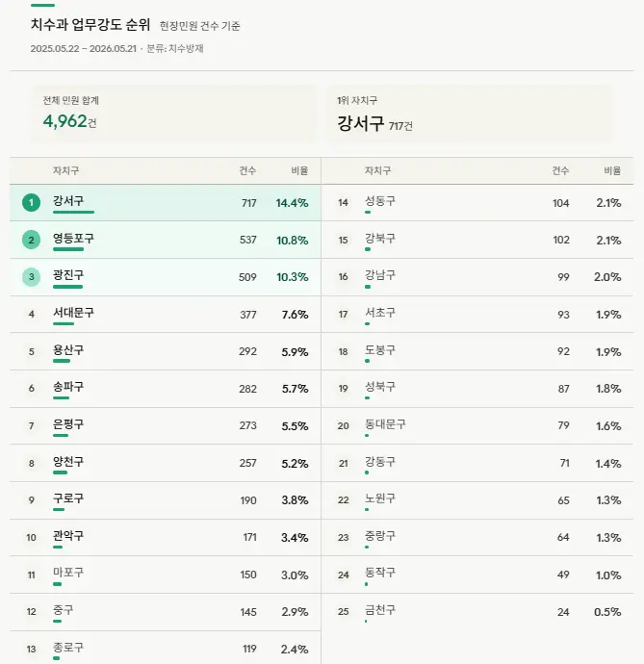Viewport: 644px width, 664px height.
Task: Select the 용산구 row
Action: click(166, 351)
